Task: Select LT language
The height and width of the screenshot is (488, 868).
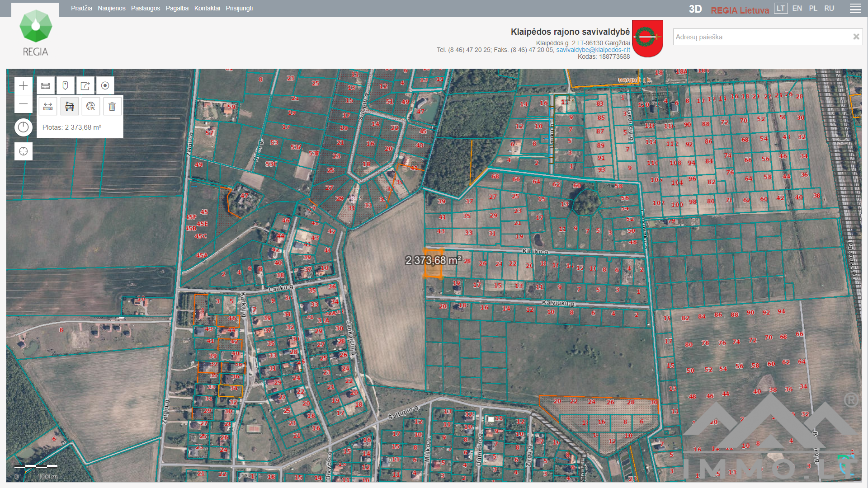Action: (781, 8)
